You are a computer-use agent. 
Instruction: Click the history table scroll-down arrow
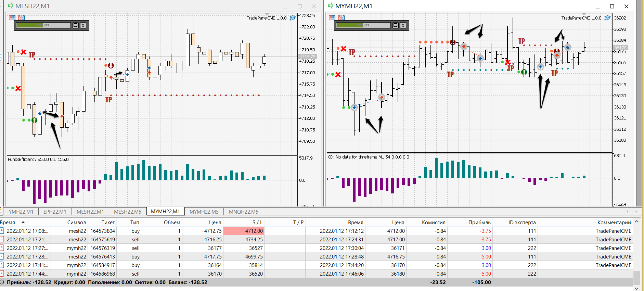(636, 288)
